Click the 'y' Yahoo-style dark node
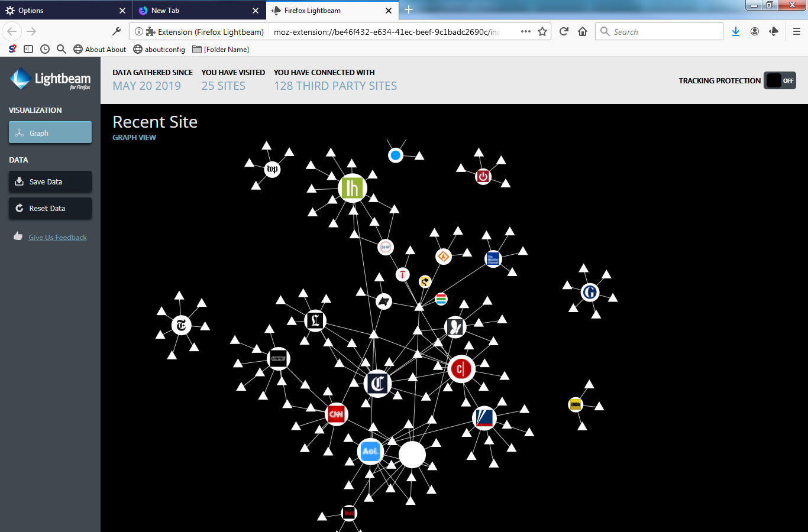This screenshot has height=532, width=808. [x=455, y=327]
